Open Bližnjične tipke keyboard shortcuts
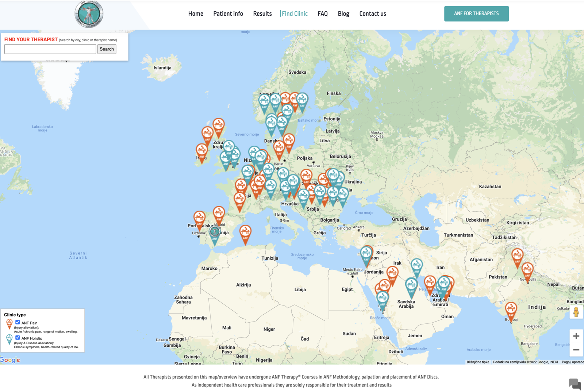The width and height of the screenshot is (584, 392). 478,362
